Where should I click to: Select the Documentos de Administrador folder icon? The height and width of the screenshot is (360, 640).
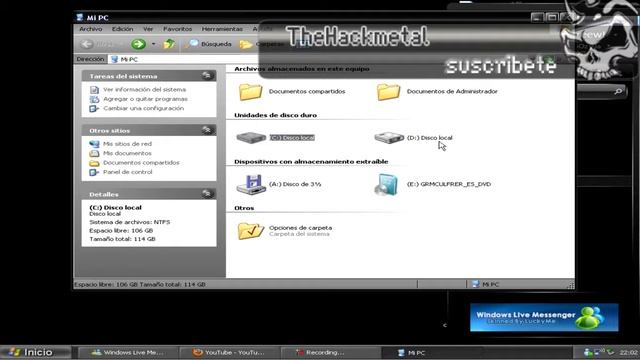tap(388, 91)
